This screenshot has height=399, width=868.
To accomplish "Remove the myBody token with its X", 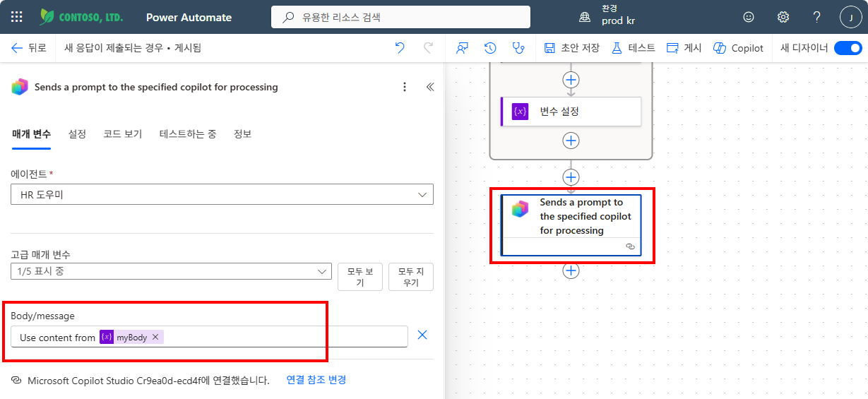I will [x=155, y=337].
